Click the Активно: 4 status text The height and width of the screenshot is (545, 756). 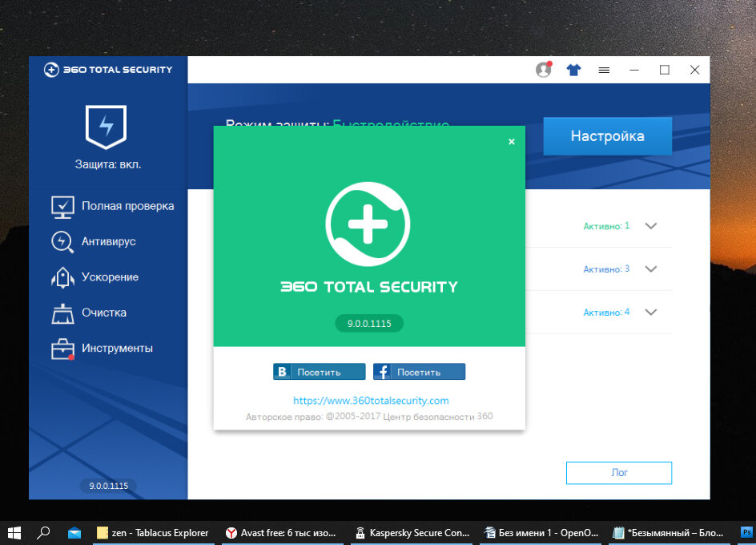606,313
